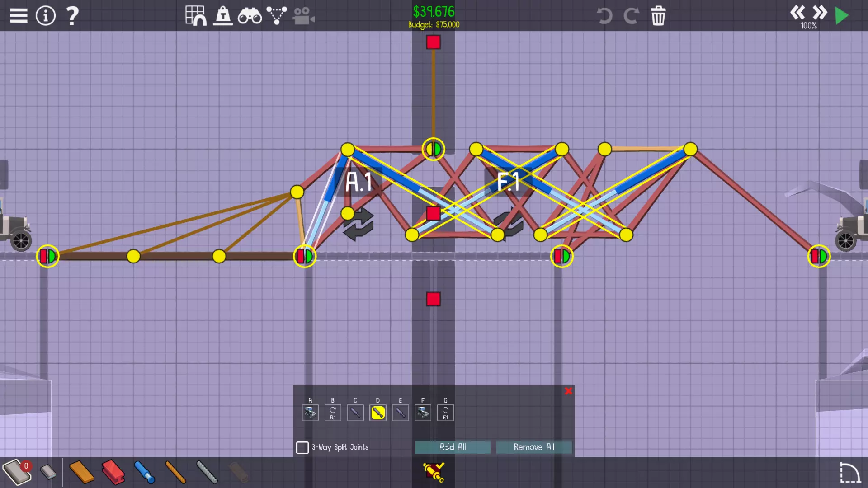The image size is (868, 488).
Task: Close the hydraulic phases panel
Action: pos(568,391)
